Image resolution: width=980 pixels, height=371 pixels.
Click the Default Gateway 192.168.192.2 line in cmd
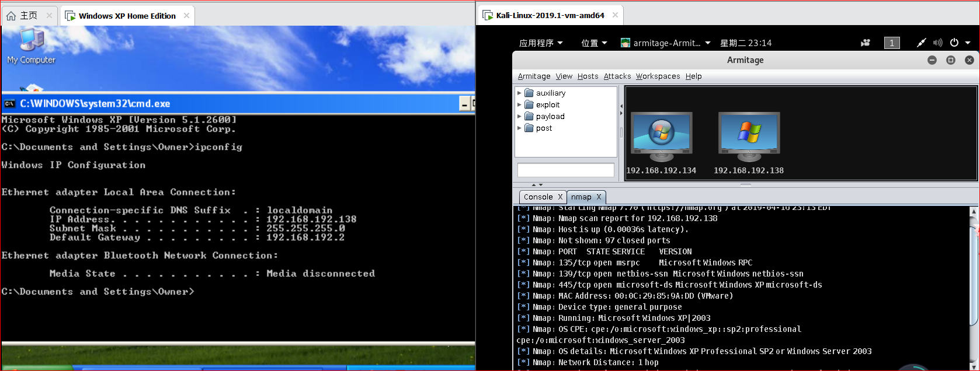click(x=197, y=237)
